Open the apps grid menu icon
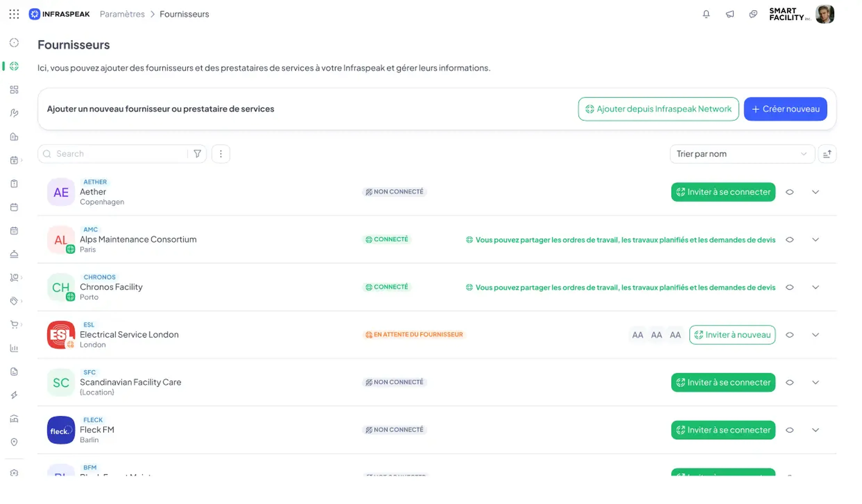The height and width of the screenshot is (504, 862). tap(14, 14)
